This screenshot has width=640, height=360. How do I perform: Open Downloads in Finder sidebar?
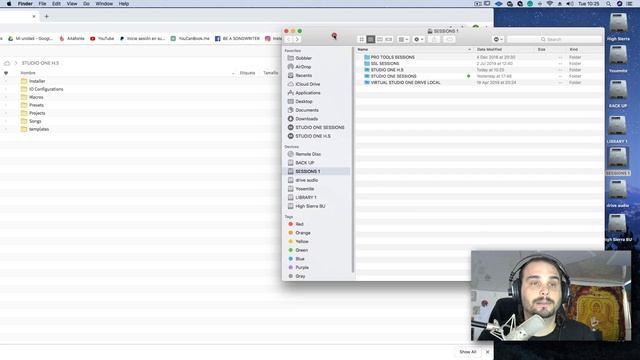click(306, 119)
